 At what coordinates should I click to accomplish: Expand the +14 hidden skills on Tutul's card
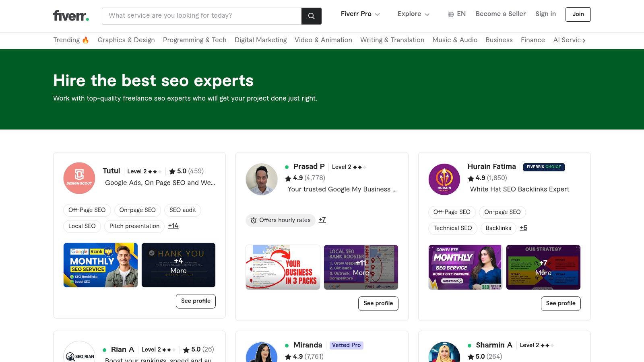pyautogui.click(x=173, y=226)
